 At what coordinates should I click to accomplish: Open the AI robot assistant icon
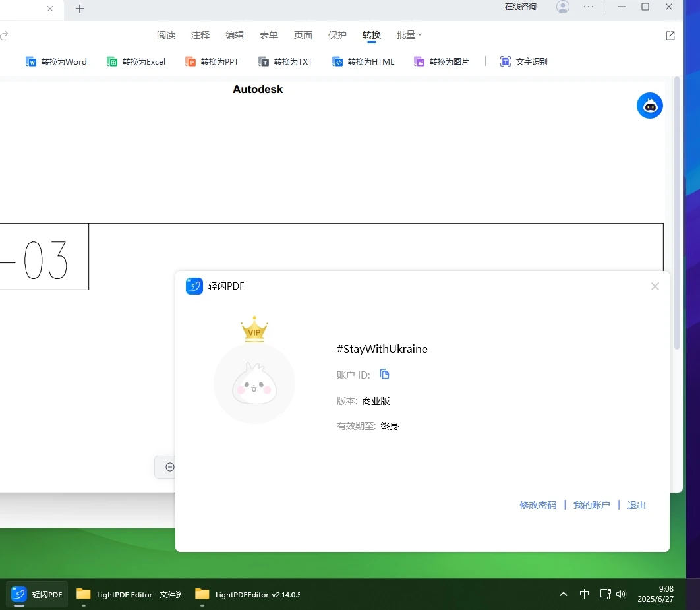pyautogui.click(x=649, y=106)
